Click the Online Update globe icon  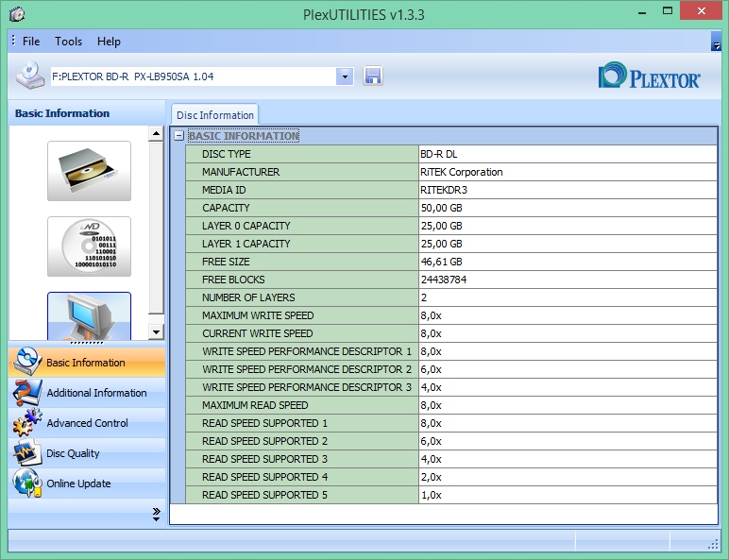(x=25, y=484)
